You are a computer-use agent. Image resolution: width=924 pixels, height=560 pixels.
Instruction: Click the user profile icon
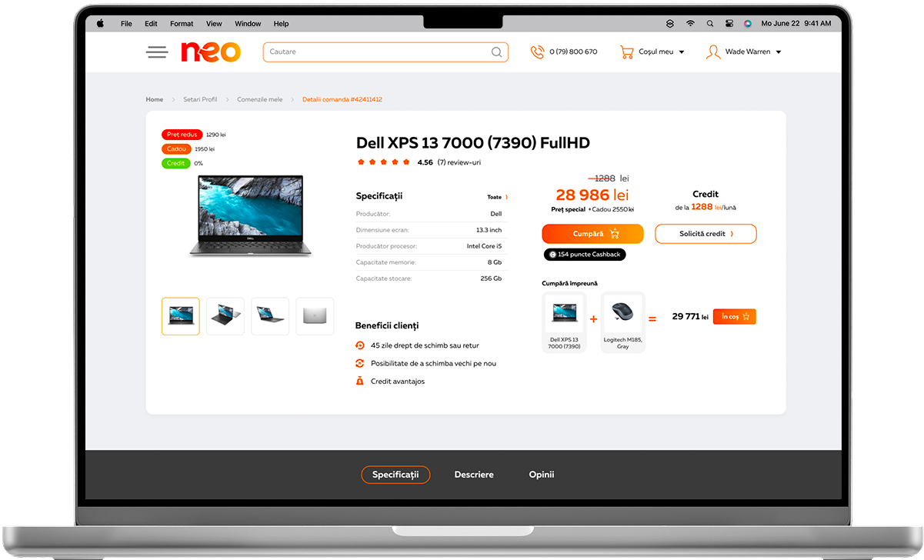point(713,52)
